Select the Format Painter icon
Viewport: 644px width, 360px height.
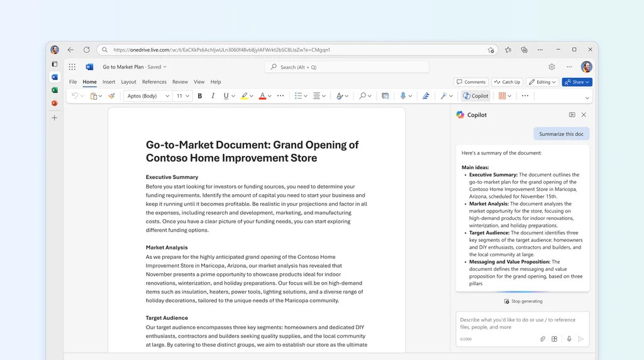coord(111,95)
